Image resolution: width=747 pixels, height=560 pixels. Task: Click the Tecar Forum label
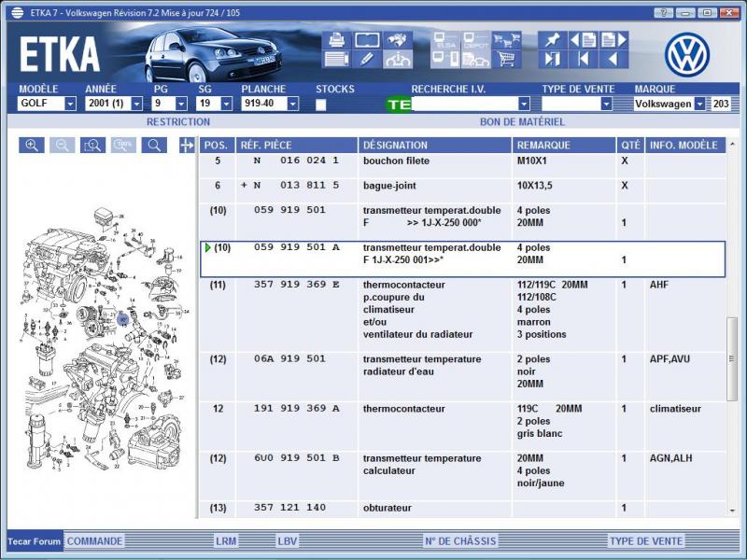(x=35, y=541)
